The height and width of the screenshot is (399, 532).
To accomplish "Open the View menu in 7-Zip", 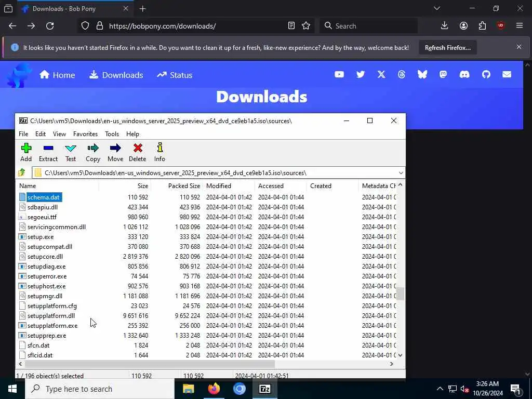I will point(59,134).
